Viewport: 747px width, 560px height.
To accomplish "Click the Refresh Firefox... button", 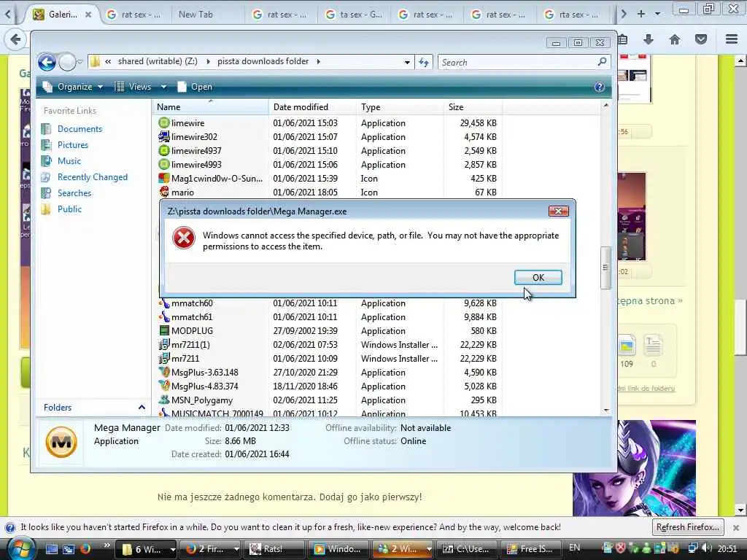I will point(687,527).
